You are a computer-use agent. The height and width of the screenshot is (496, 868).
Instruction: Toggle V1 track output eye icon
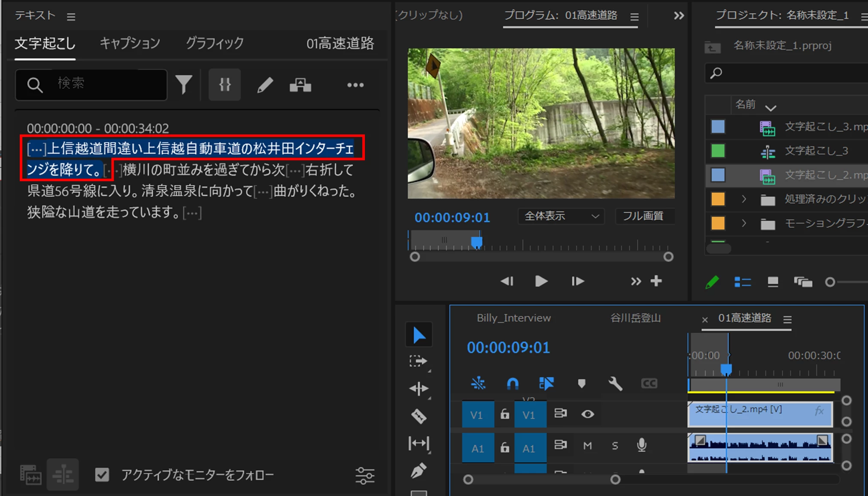point(588,414)
